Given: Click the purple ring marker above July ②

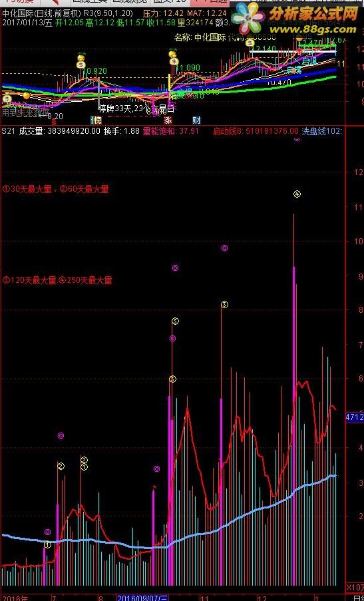Looking at the screenshot, I should (61, 435).
